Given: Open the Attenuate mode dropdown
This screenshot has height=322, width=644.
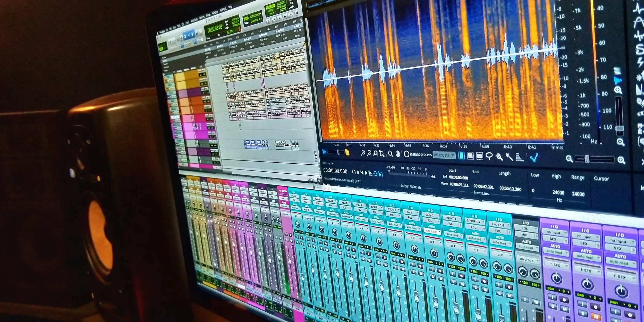Looking at the screenshot, I should [444, 155].
